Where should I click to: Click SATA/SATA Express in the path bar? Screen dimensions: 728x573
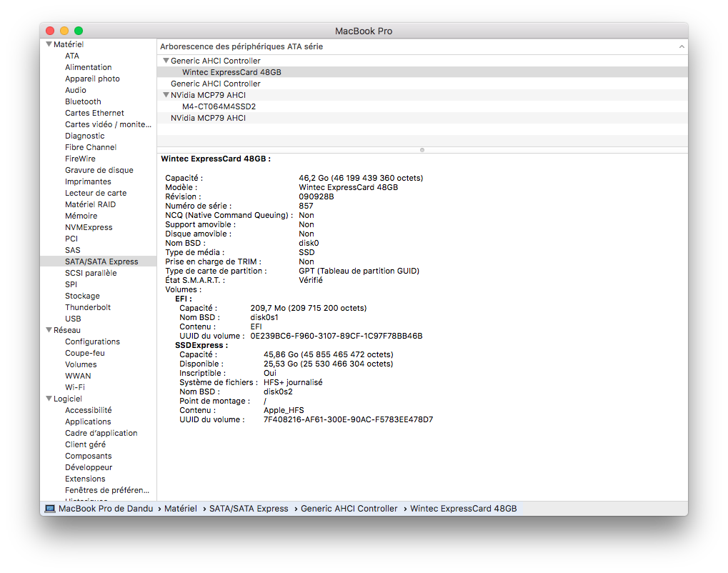tap(249, 509)
